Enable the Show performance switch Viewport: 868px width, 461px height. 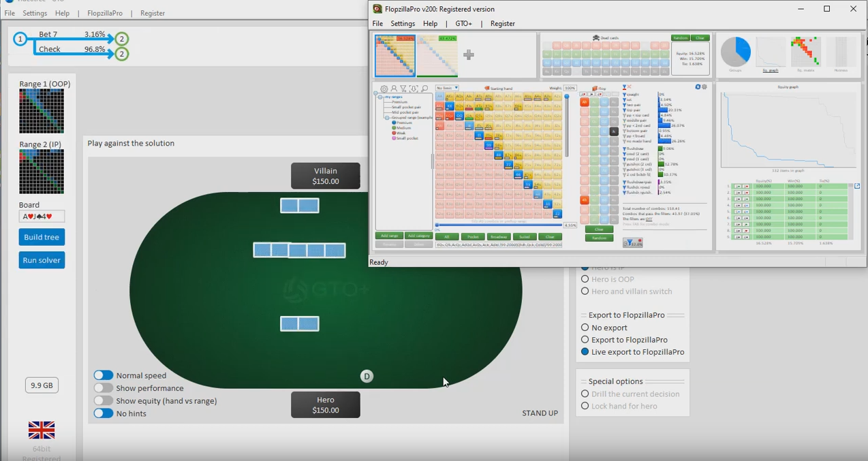pos(104,388)
